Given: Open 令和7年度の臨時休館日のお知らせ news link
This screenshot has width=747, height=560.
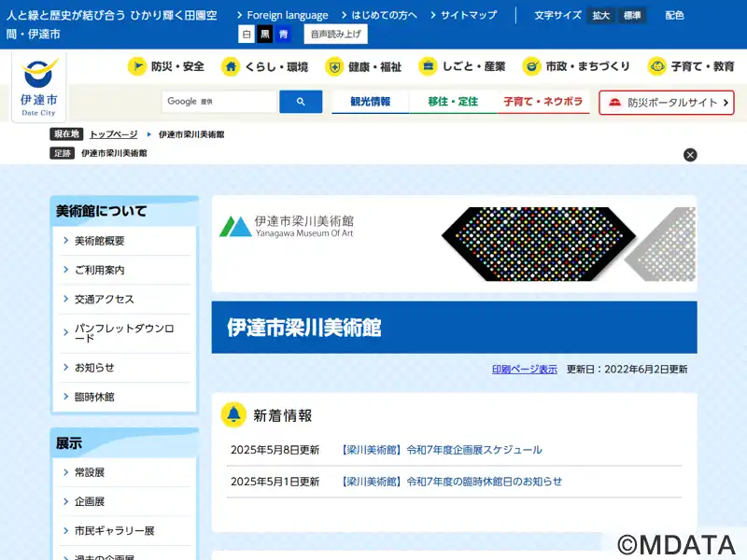Looking at the screenshot, I should [x=452, y=482].
